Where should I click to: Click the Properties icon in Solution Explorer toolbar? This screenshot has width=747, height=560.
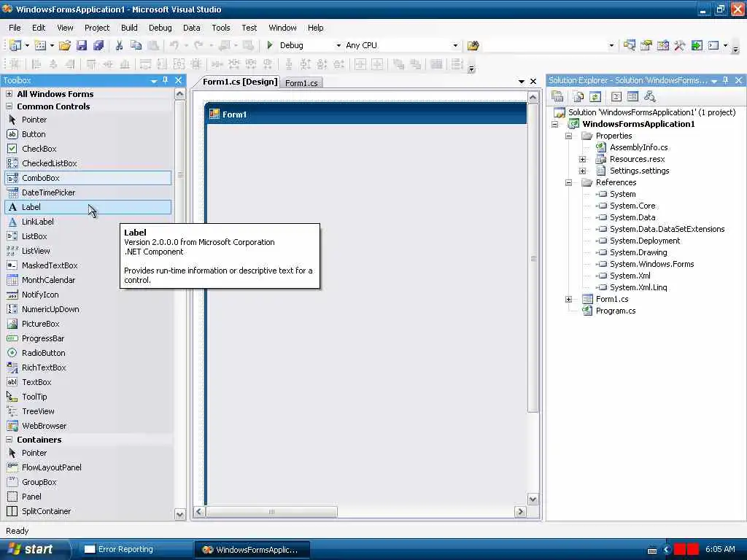point(557,97)
